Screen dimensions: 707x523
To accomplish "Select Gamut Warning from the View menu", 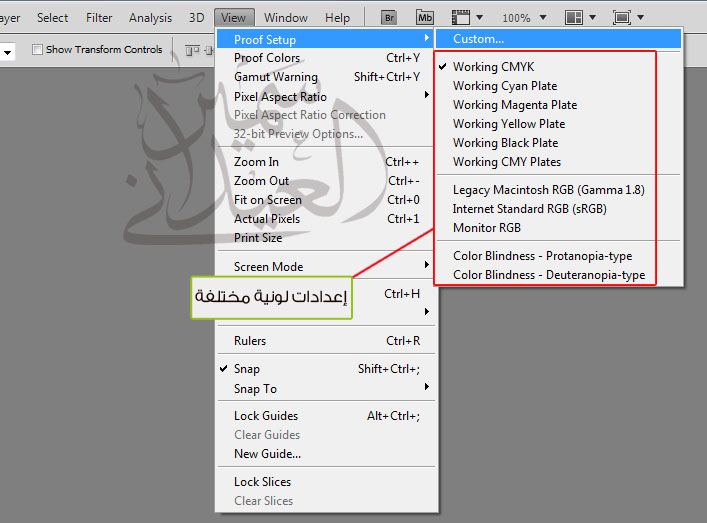I will click(275, 77).
